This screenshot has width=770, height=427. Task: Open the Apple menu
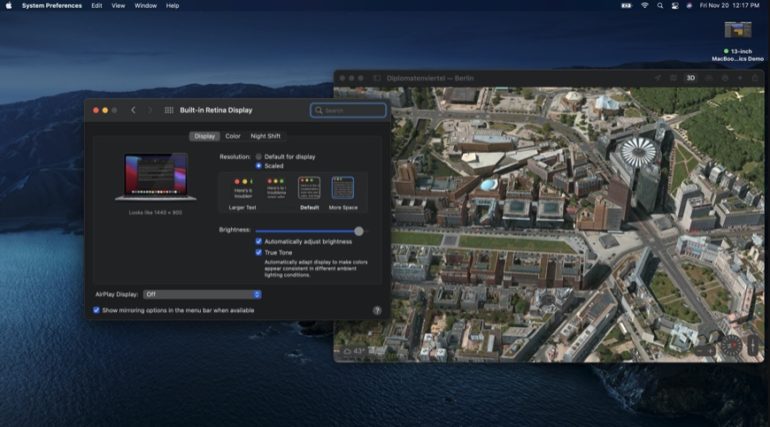click(8, 5)
